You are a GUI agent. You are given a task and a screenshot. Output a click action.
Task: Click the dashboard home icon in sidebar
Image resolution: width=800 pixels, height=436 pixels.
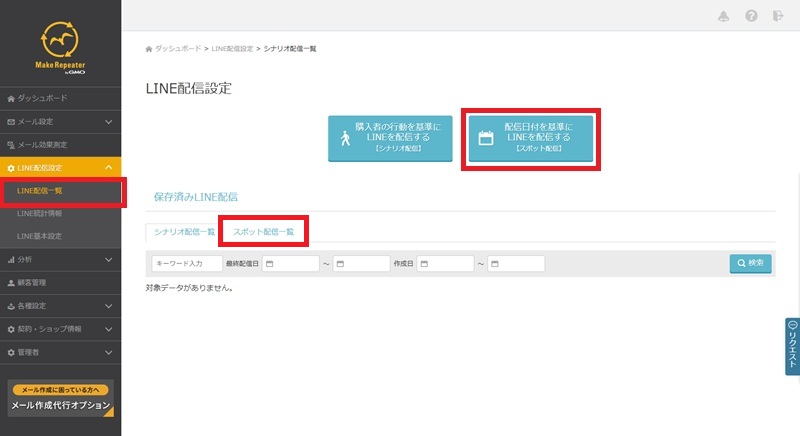click(x=11, y=99)
